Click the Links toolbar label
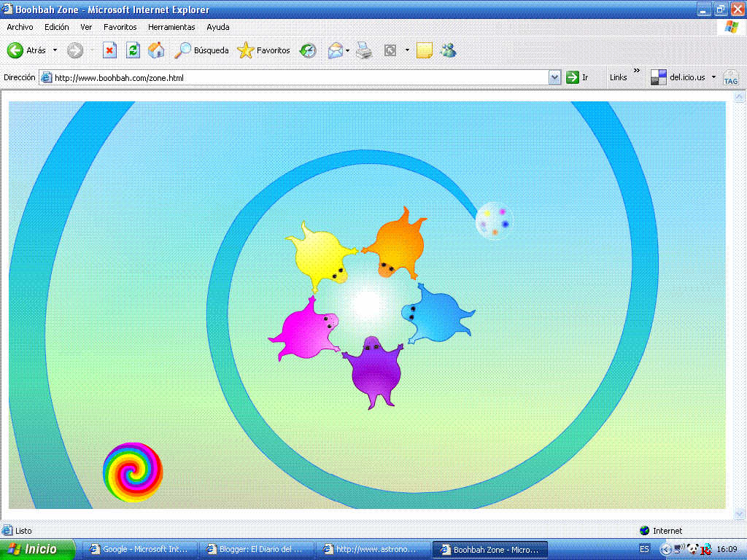The width and height of the screenshot is (747, 560). point(619,77)
